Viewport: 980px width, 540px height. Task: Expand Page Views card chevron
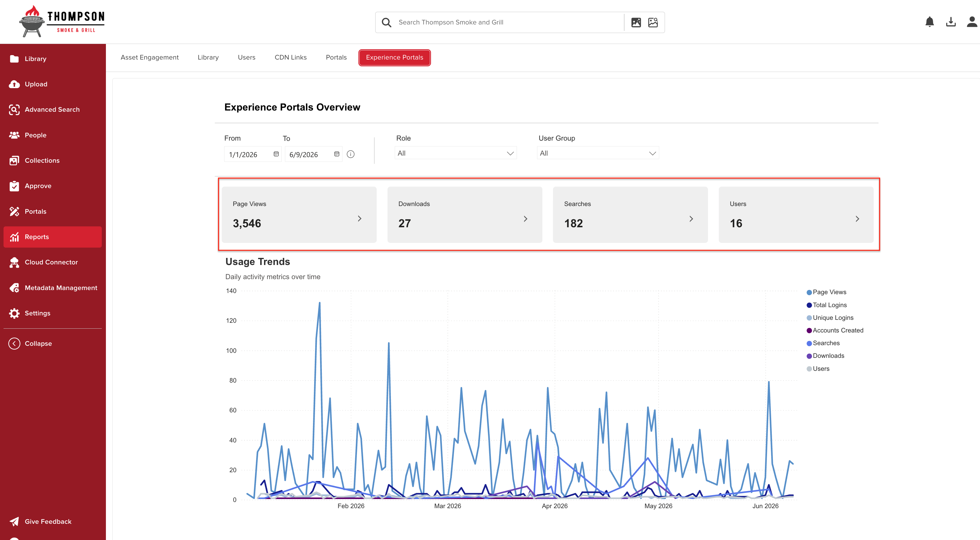pos(360,218)
